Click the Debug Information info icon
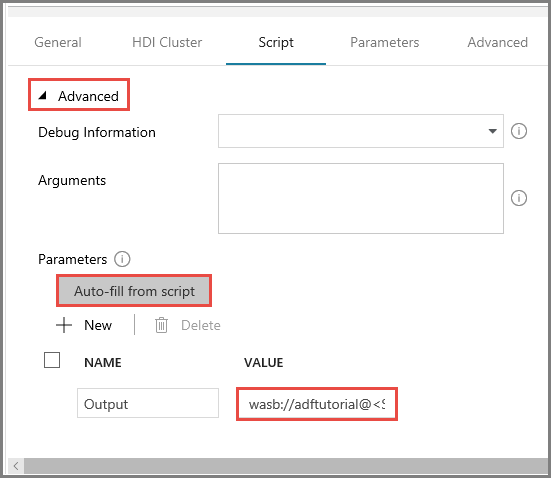The width and height of the screenshot is (551, 478). [x=519, y=131]
